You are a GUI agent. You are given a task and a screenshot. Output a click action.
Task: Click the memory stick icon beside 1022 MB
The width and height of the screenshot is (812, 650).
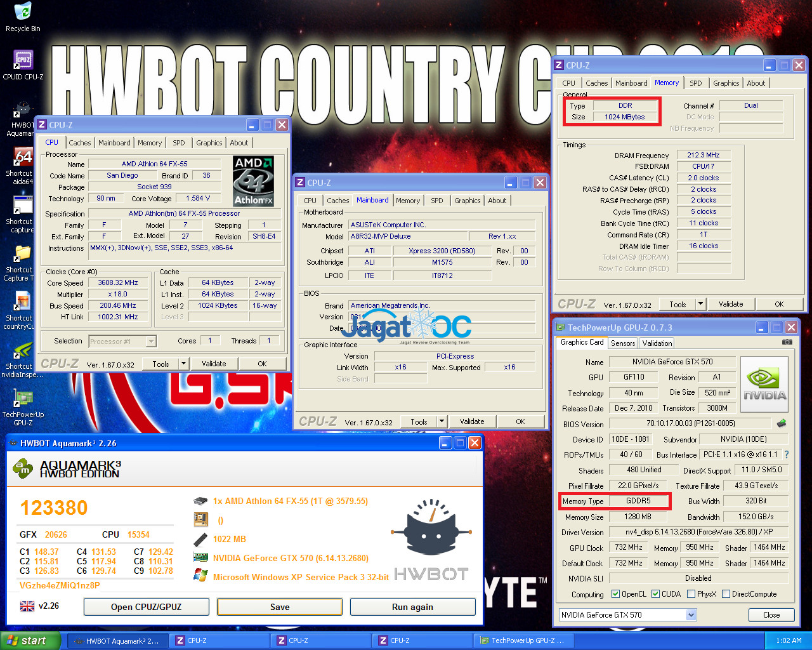point(200,539)
